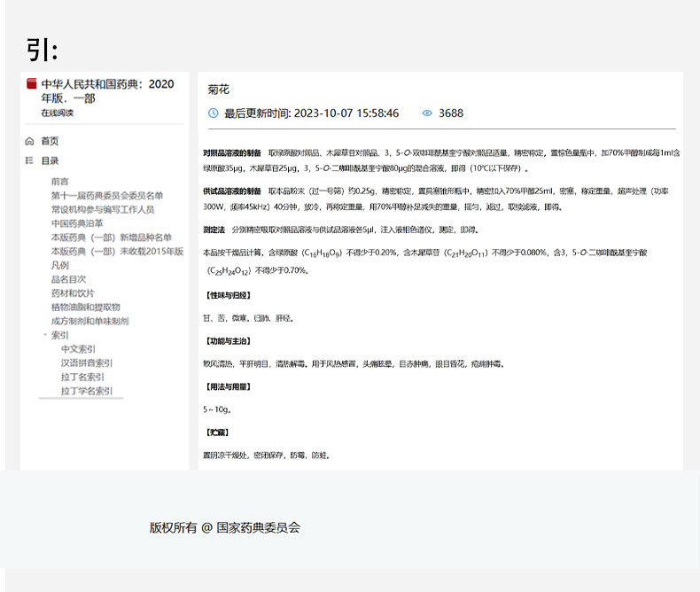This screenshot has width=700, height=592.
Task: Open the 汉语拼音索引 index
Action: coord(87,362)
